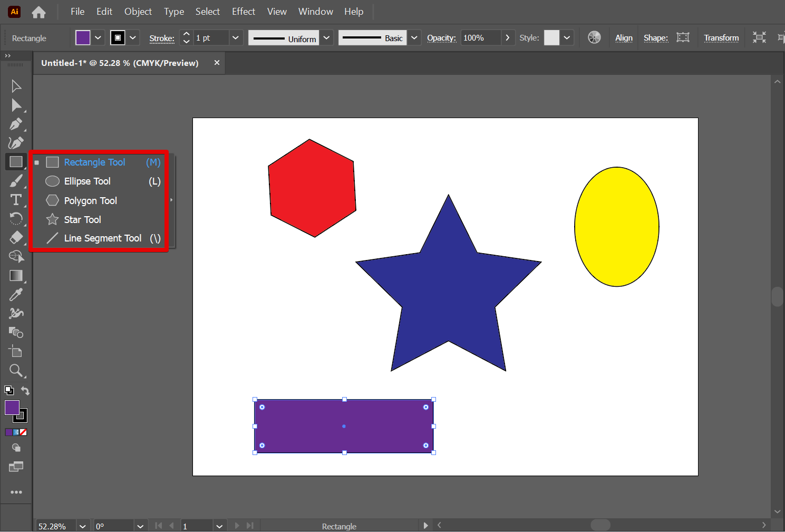
Task: Open the zoom level dropdown
Action: point(82,526)
